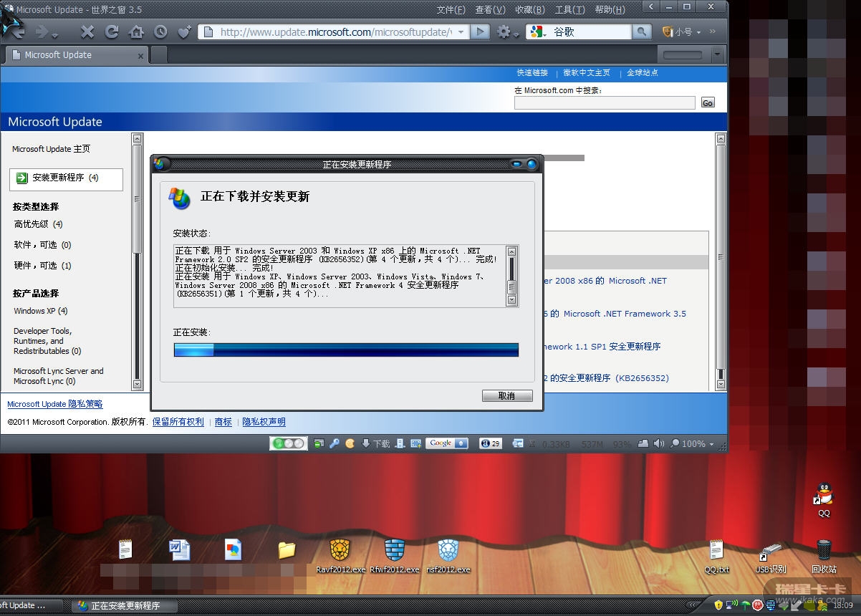Image resolution: width=861 pixels, height=616 pixels.
Task: Click the install progress bar
Action: (x=346, y=350)
